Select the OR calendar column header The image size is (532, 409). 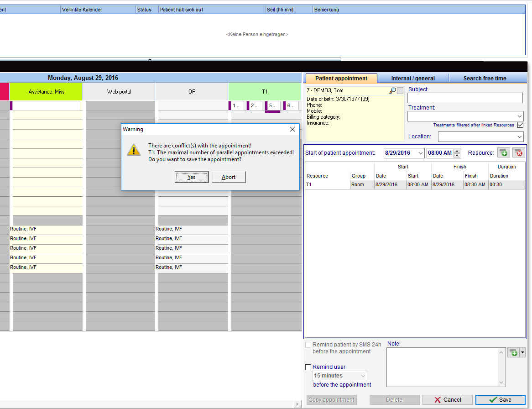click(x=192, y=92)
